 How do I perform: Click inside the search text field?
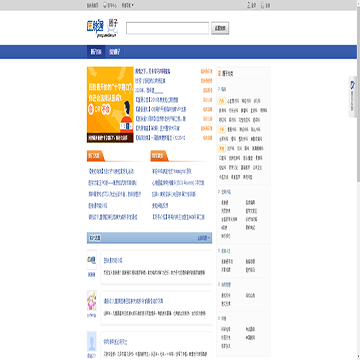(167, 28)
